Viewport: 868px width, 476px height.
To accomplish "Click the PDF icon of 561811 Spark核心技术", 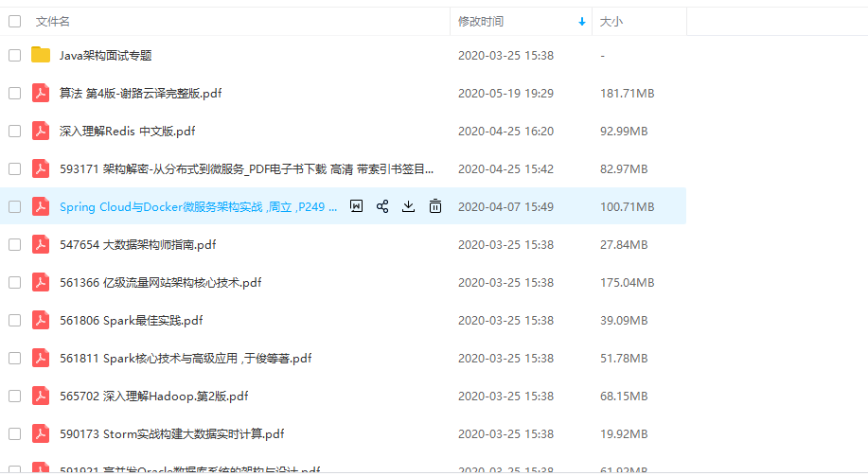I will pos(41,358).
